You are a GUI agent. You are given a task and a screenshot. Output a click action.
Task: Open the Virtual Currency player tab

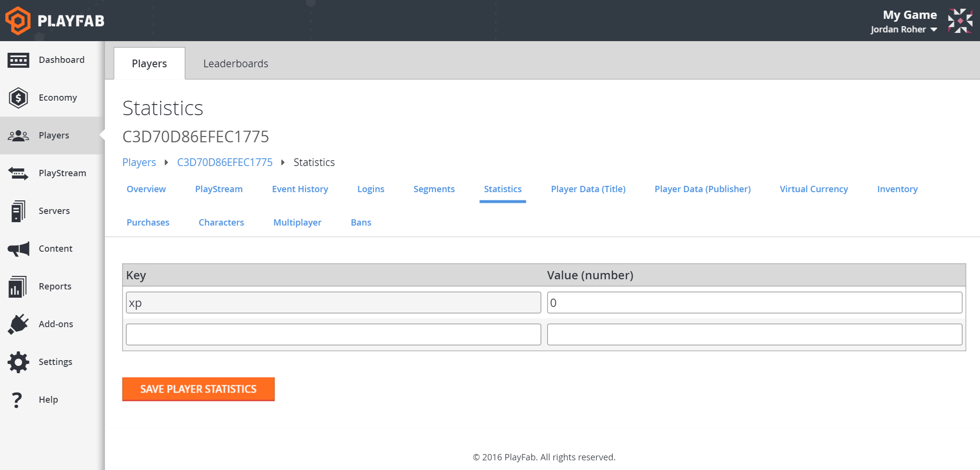(x=813, y=189)
